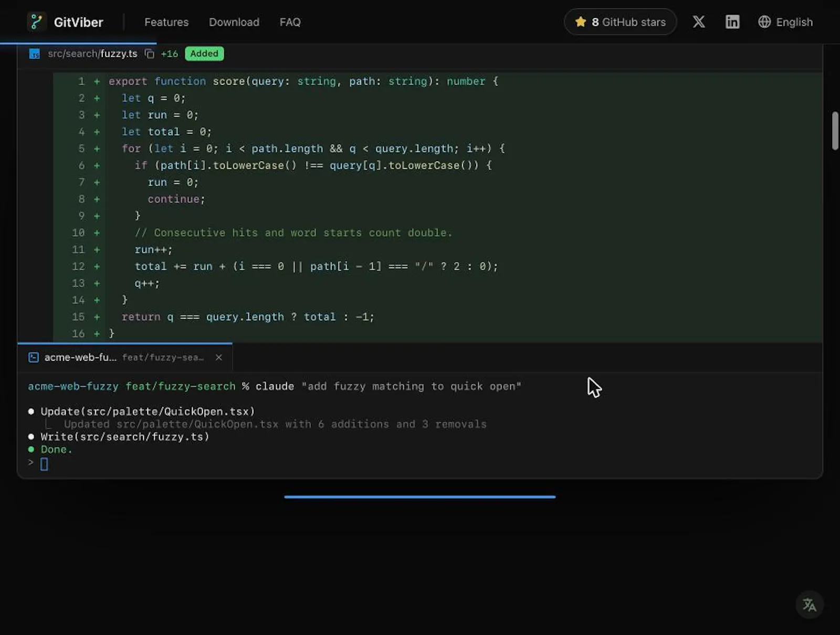The width and height of the screenshot is (840, 635).
Task: Click the translate floating icon button
Action: (x=810, y=605)
